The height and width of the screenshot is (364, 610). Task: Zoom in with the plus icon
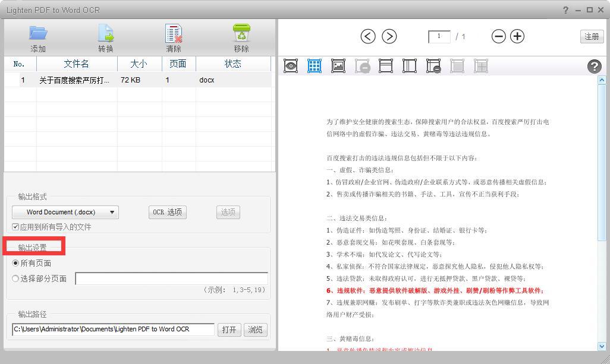(x=517, y=36)
